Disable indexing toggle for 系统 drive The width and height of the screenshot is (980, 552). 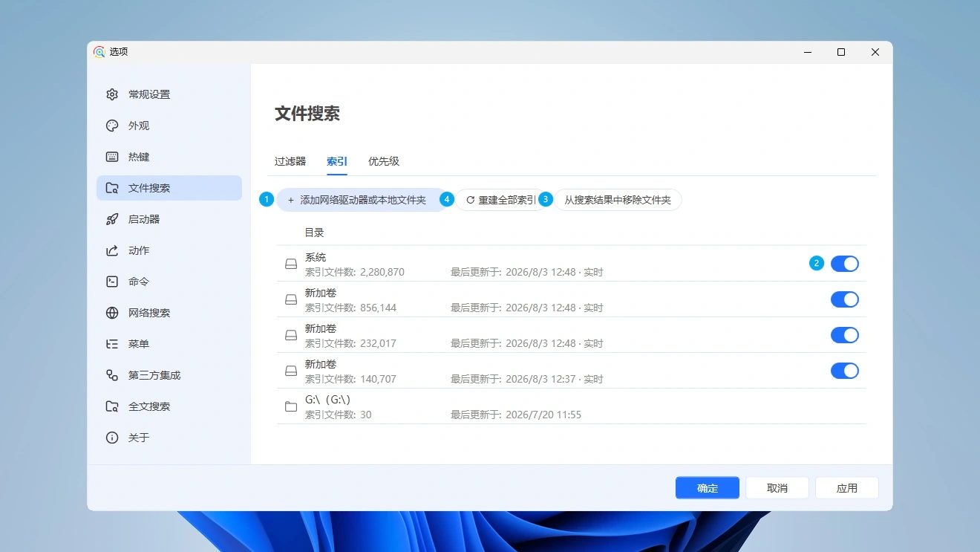(845, 264)
